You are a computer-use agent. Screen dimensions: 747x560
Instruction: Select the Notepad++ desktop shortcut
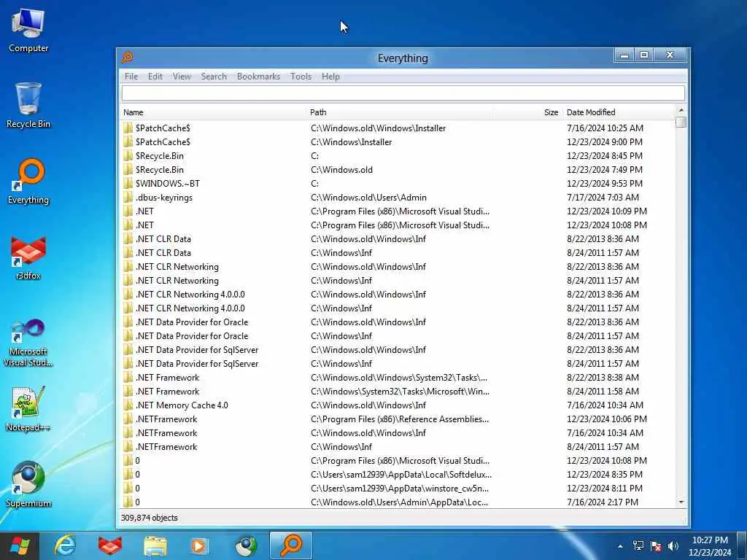[x=28, y=409]
